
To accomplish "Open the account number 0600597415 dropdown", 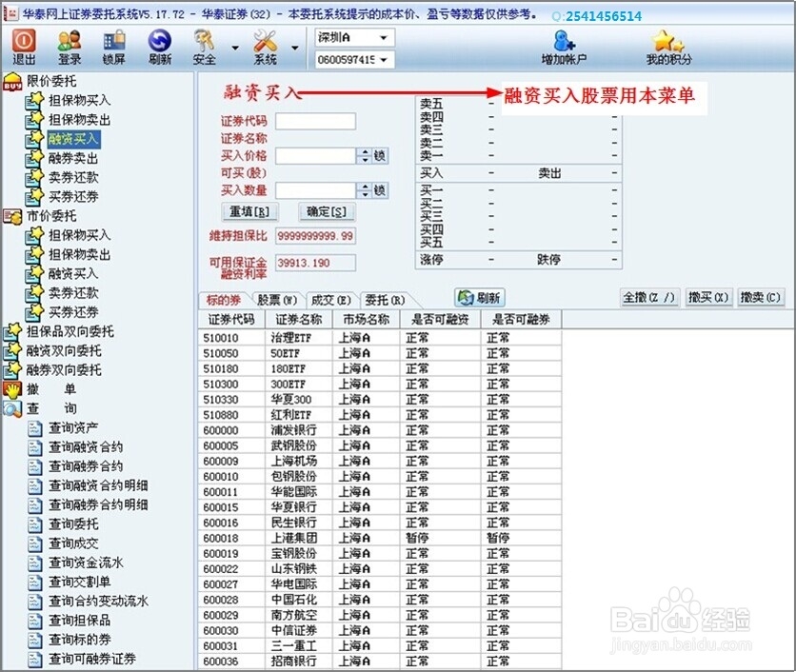I will pyautogui.click(x=354, y=59).
